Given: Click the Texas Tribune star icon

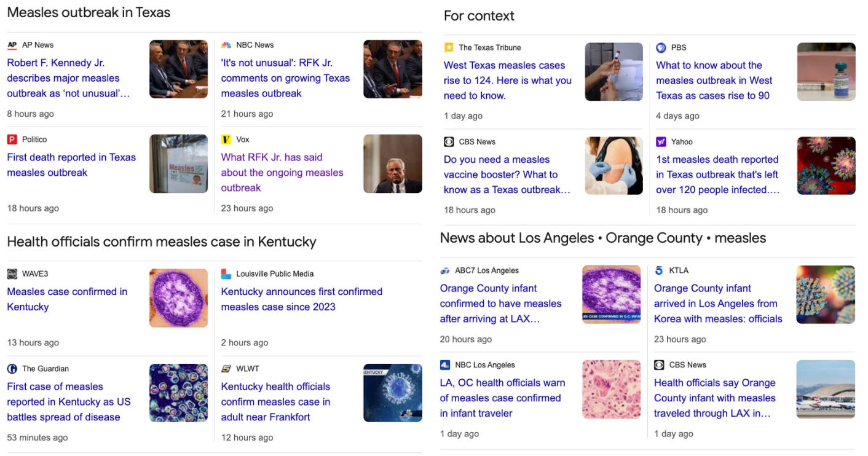Looking at the screenshot, I should pyautogui.click(x=449, y=47).
